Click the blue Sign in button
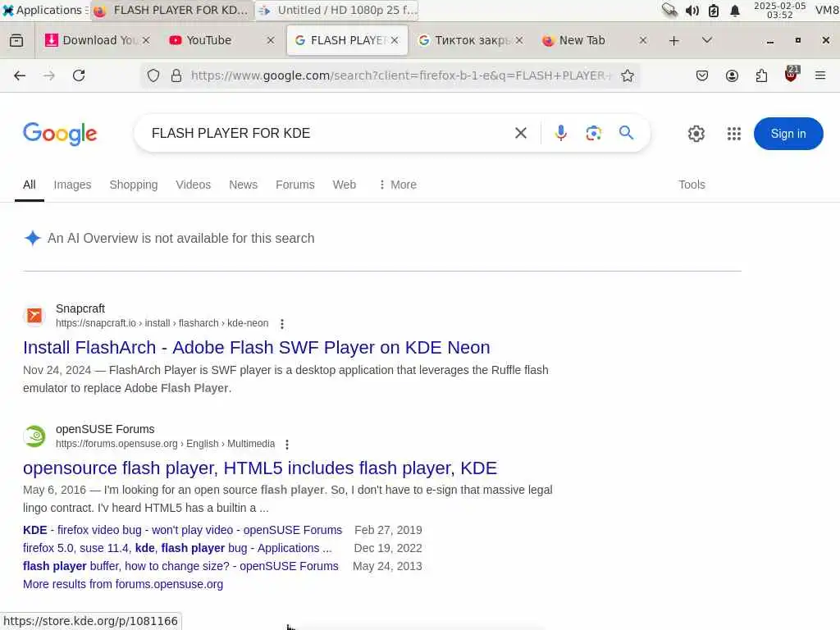840x630 pixels. click(x=788, y=134)
